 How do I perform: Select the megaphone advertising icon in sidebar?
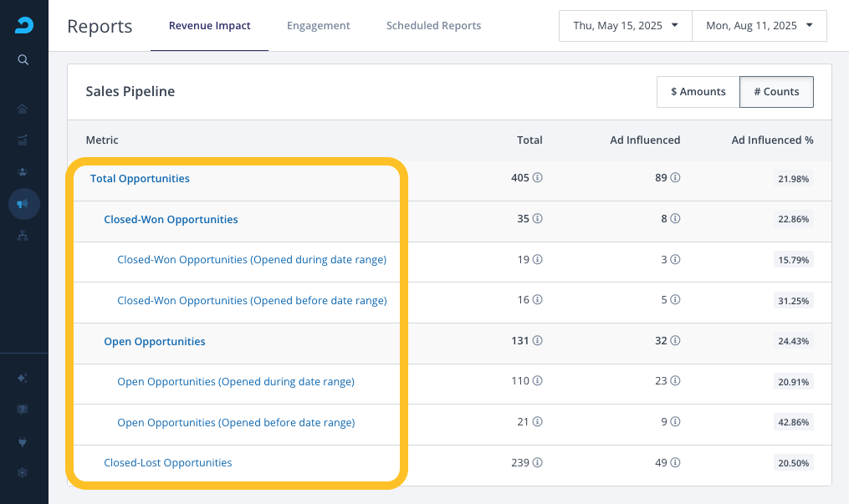tap(23, 204)
